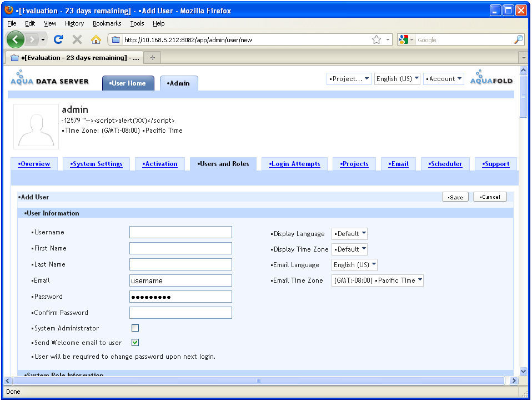The height and width of the screenshot is (401, 532).
Task: Enable the System Administrator checkbox
Action: coord(135,328)
